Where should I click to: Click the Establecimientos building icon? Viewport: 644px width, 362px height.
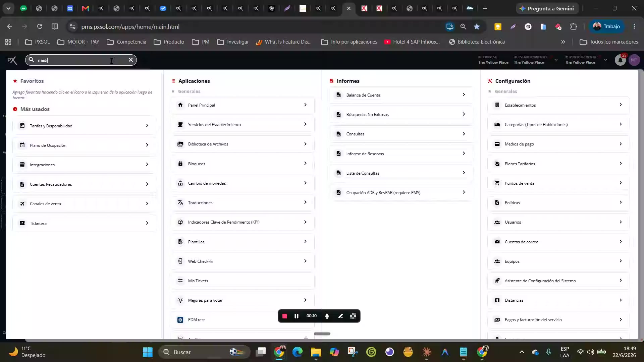tap(497, 105)
